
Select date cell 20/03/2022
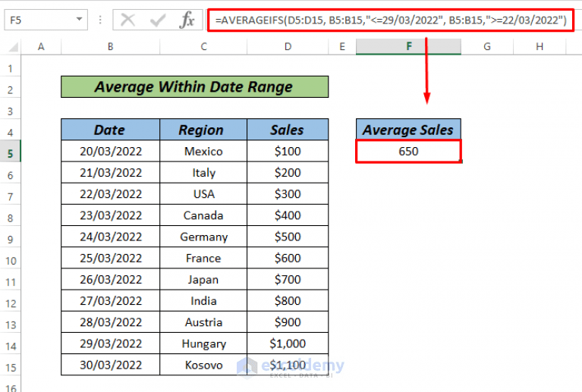pyautogui.click(x=110, y=152)
